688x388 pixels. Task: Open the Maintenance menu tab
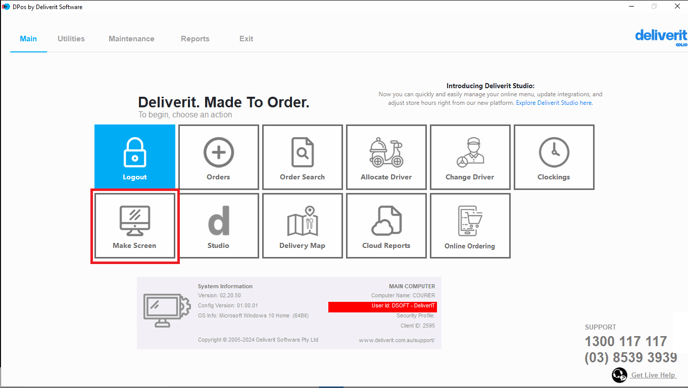pyautogui.click(x=131, y=39)
